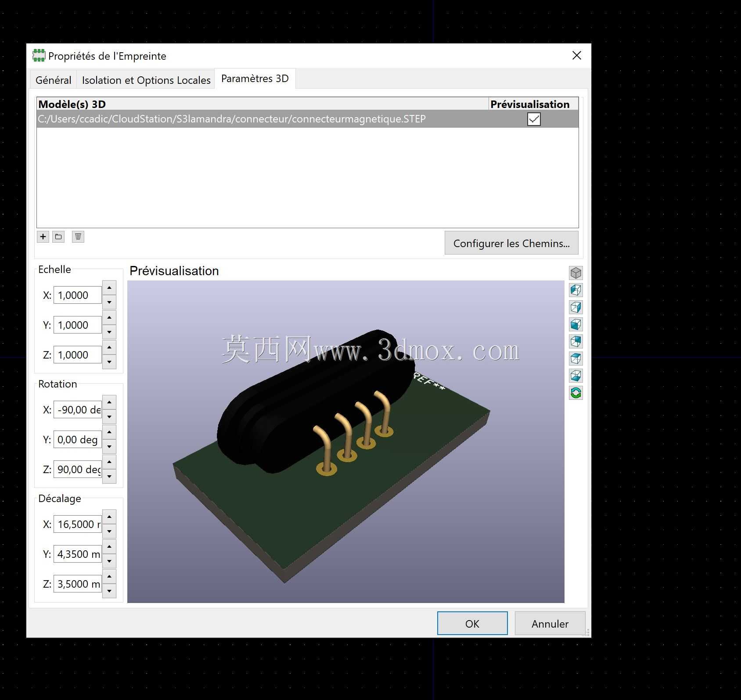Select the Paramètres 3D tab

[255, 79]
